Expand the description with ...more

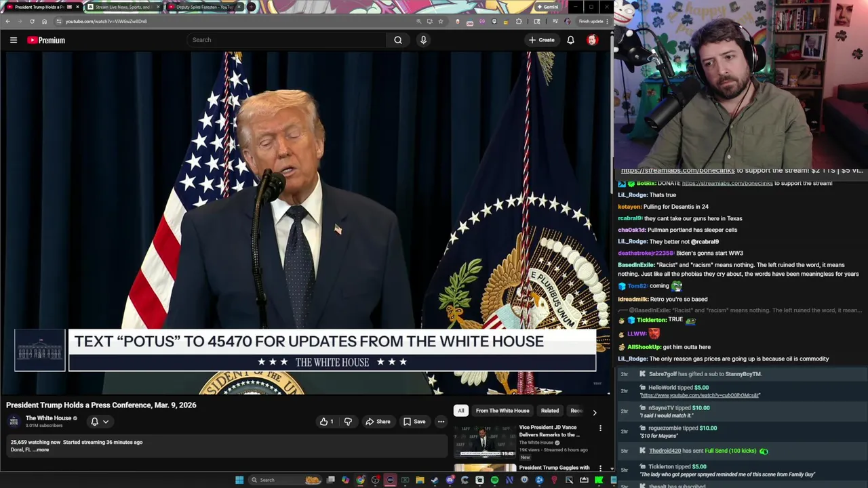41,450
